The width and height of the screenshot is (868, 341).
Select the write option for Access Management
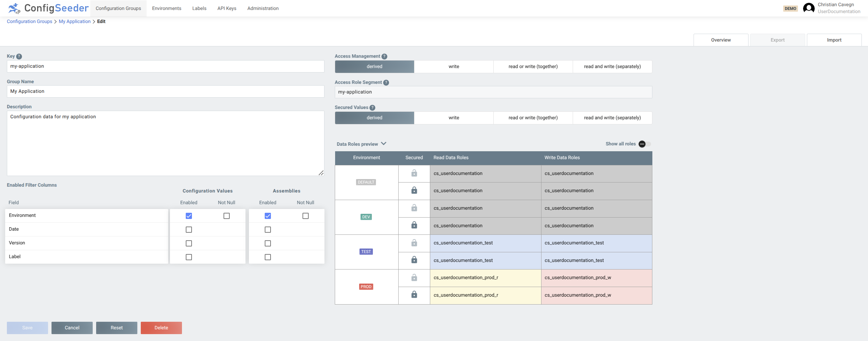click(454, 66)
